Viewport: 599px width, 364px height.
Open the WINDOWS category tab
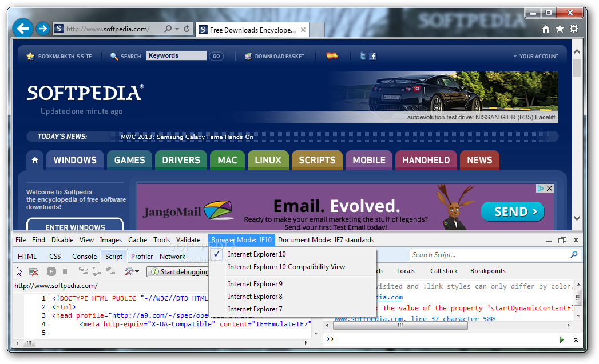tap(75, 160)
